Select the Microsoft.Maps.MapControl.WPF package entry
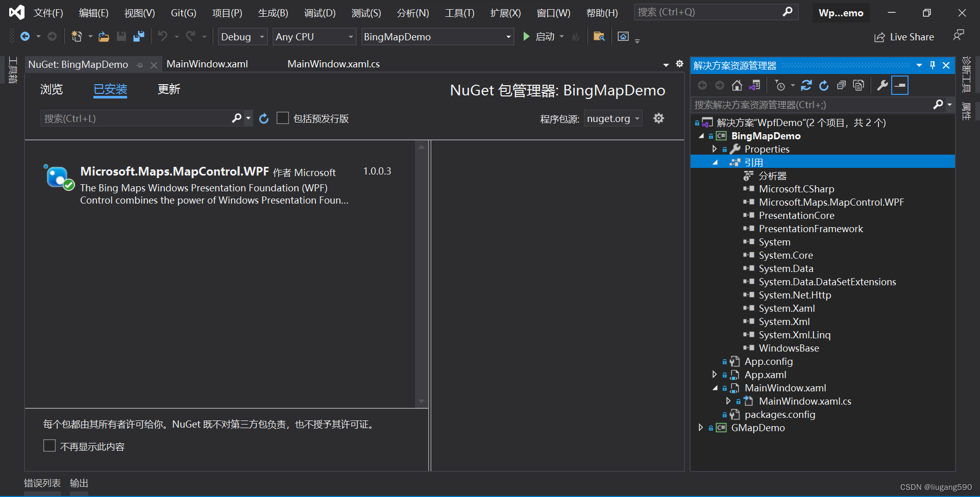This screenshot has height=497, width=980. (x=219, y=185)
